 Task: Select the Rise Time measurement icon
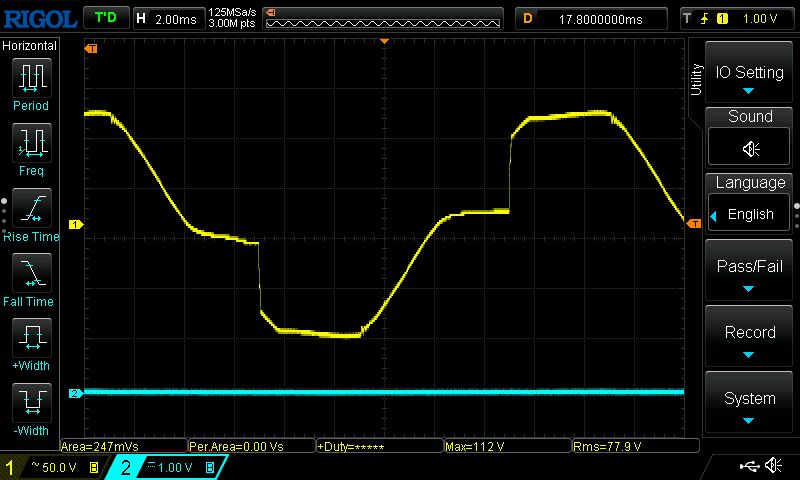pos(32,208)
